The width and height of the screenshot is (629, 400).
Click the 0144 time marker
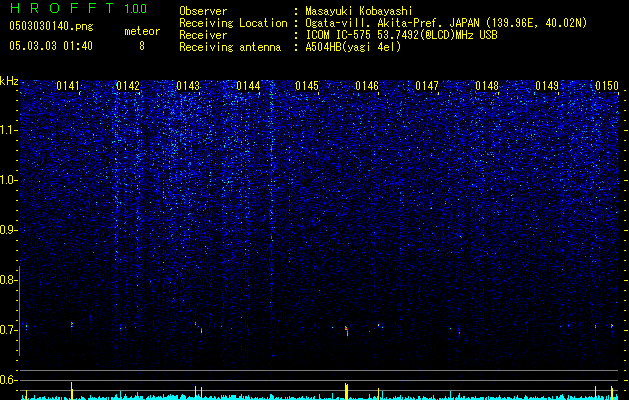[248, 86]
